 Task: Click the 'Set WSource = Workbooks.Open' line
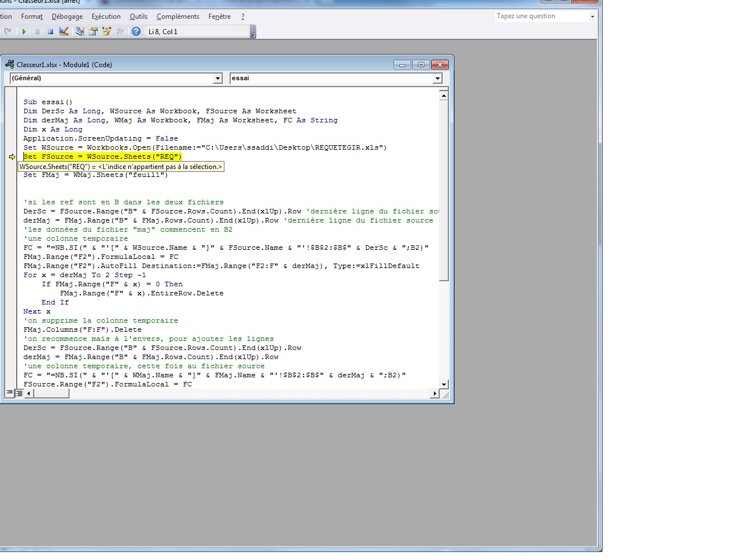[205, 147]
